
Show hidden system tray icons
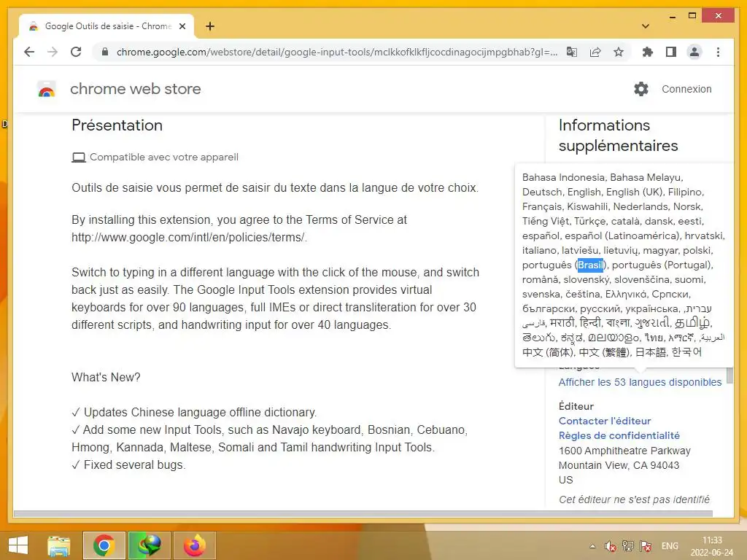click(x=592, y=546)
